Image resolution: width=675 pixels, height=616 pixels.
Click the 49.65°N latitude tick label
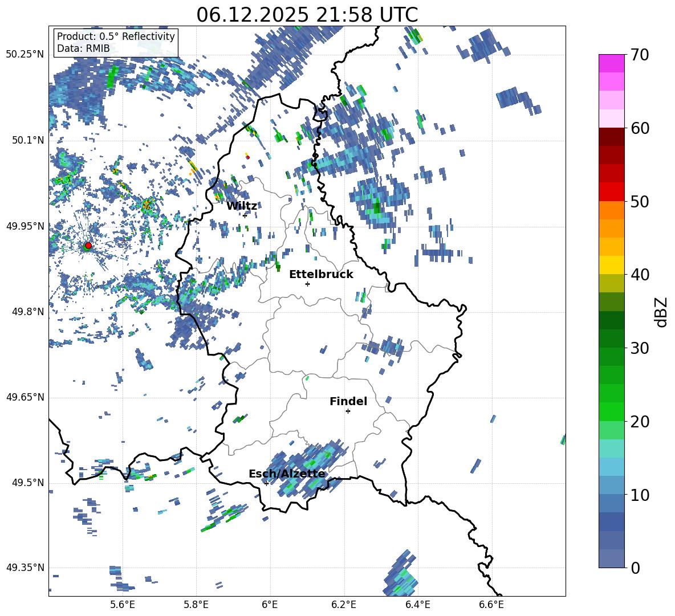click(25, 397)
